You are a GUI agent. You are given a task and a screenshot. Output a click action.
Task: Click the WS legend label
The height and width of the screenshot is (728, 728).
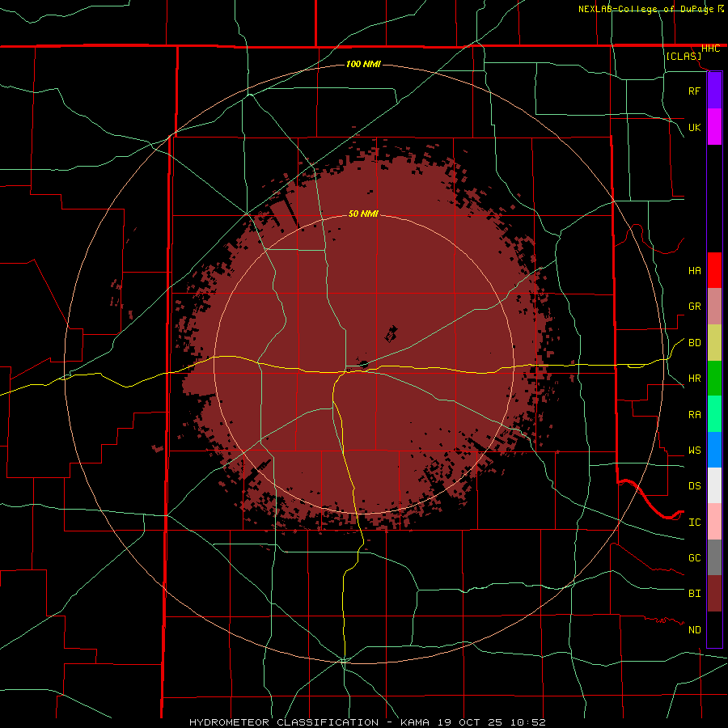coord(694,451)
